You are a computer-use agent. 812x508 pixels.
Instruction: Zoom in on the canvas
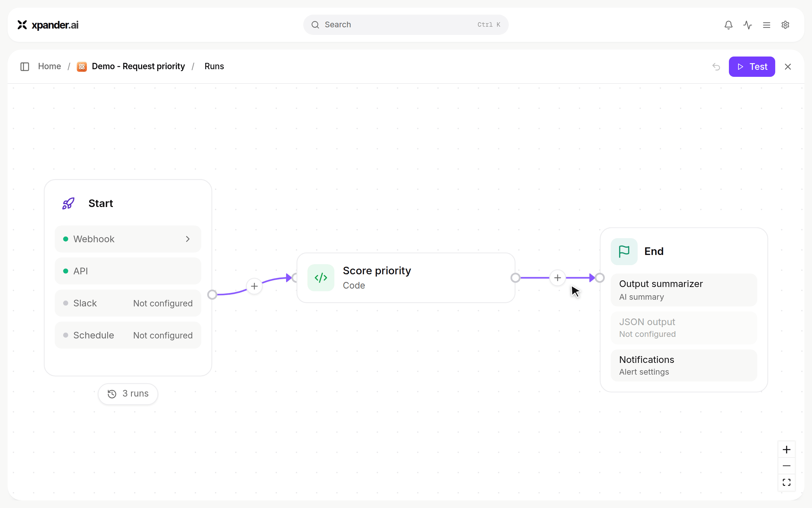(x=787, y=450)
